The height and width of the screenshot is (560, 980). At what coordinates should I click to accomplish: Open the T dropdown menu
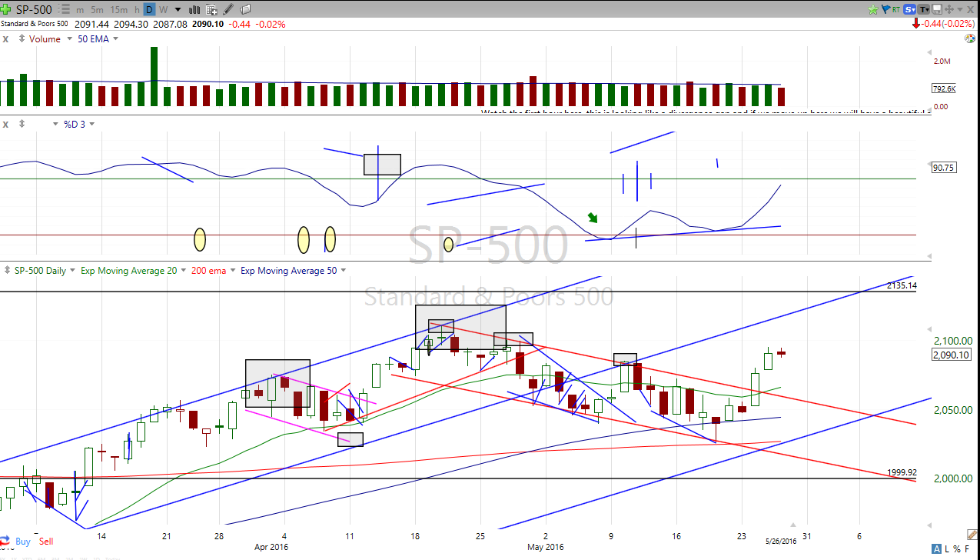[924, 10]
